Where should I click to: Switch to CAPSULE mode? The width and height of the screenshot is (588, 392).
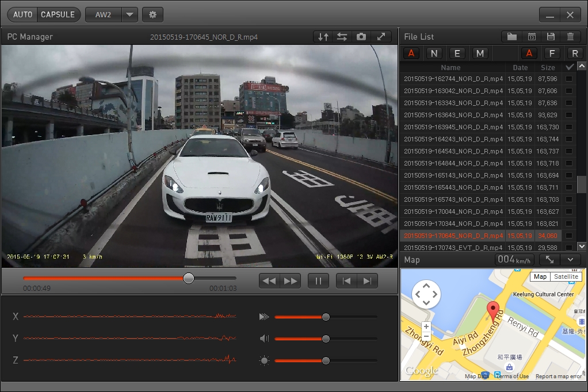(58, 15)
